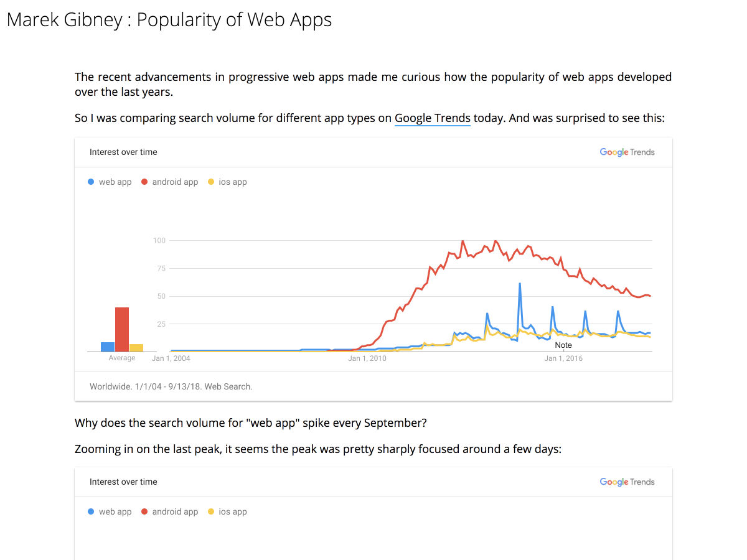Click the Note marker on the chart timeline

[x=563, y=345]
